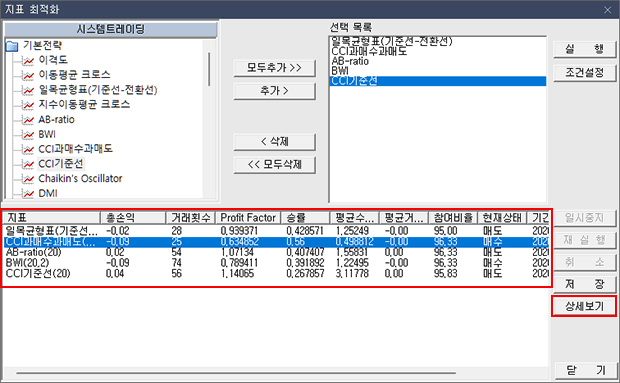Click the chart icon beside 이동평균 크로스
Viewport: 620px width, 383px height.
pos(28,75)
